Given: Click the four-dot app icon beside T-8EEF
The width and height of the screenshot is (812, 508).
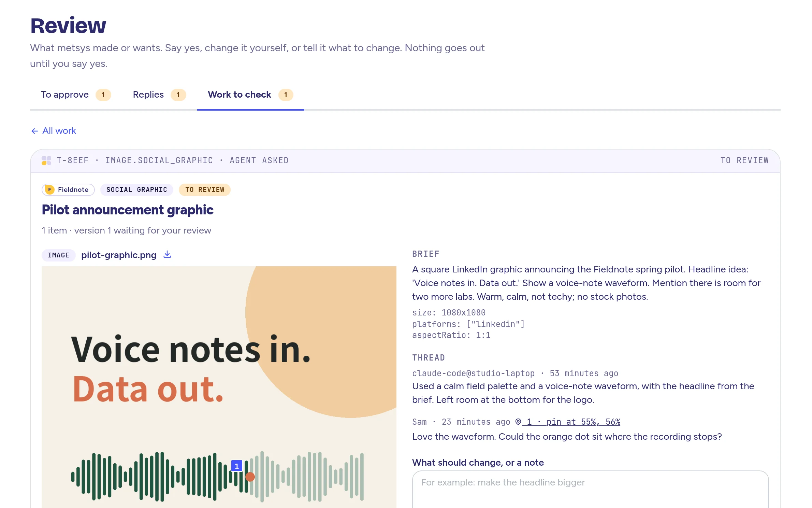Looking at the screenshot, I should pyautogui.click(x=46, y=160).
